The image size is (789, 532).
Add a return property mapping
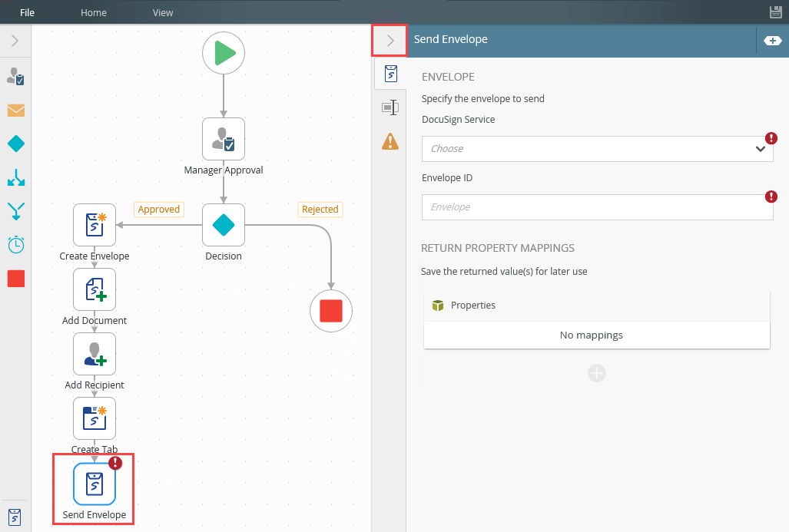point(597,373)
